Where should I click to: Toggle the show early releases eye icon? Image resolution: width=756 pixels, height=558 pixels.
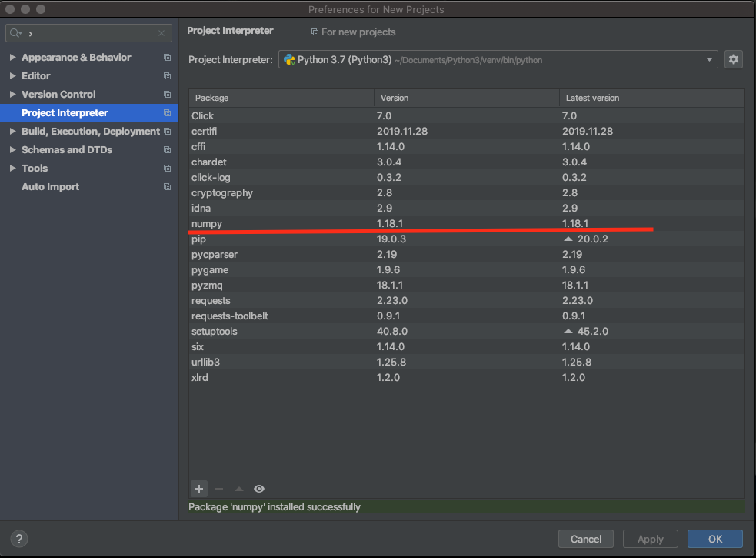pyautogui.click(x=259, y=489)
